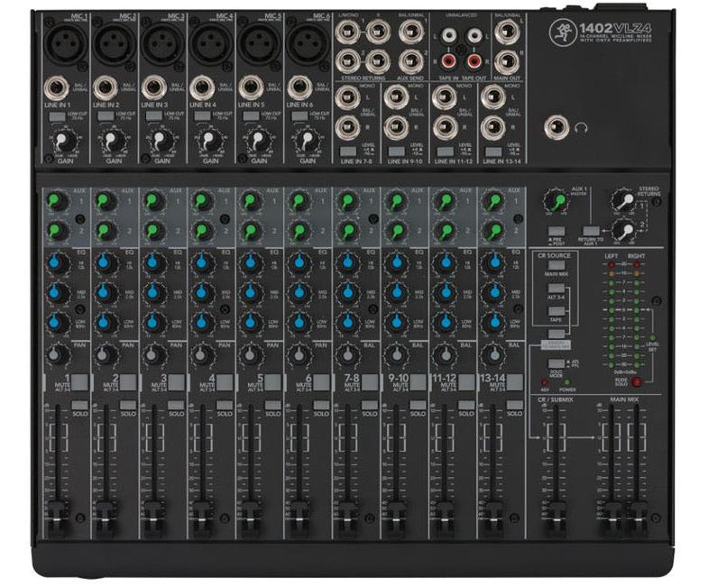717x588 pixels.
Task: Click the 0 dB LED on the LEFT meter
Action: [611, 310]
